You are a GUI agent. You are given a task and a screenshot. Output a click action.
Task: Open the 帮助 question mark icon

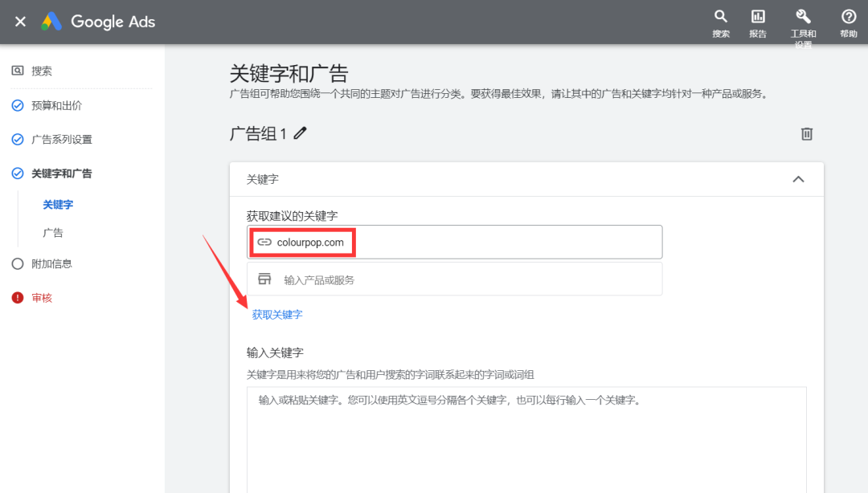[848, 16]
